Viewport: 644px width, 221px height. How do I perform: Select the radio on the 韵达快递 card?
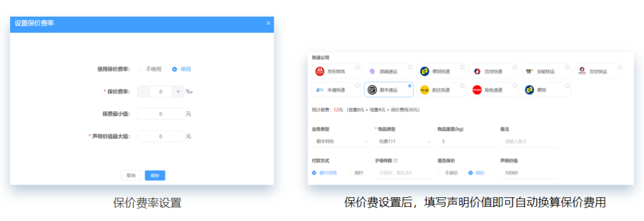click(462, 86)
